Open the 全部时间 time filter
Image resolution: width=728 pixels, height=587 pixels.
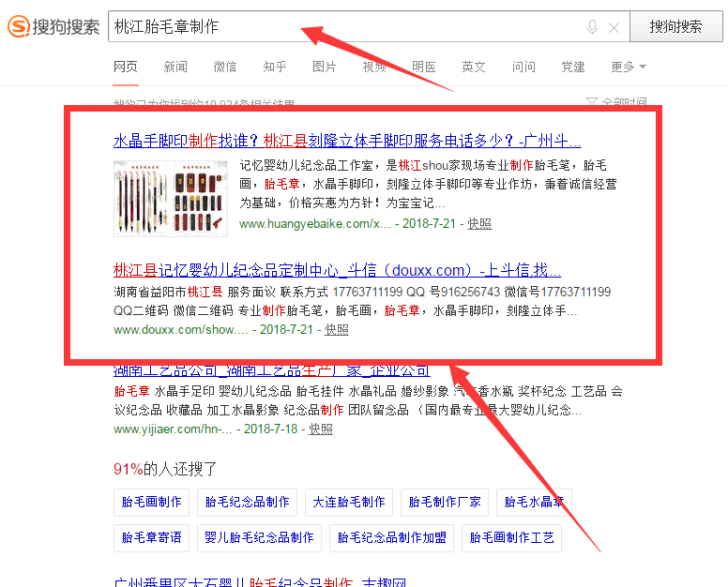616,101
